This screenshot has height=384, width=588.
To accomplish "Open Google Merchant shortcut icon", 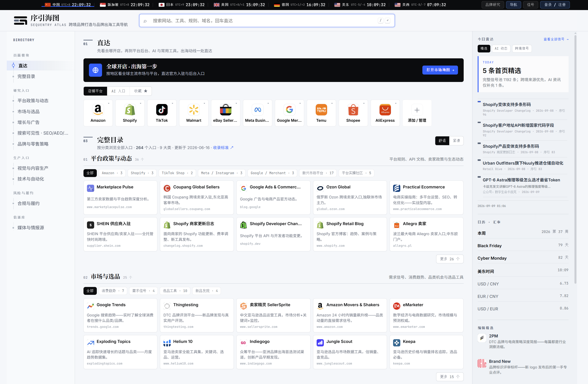I will click(x=289, y=110).
